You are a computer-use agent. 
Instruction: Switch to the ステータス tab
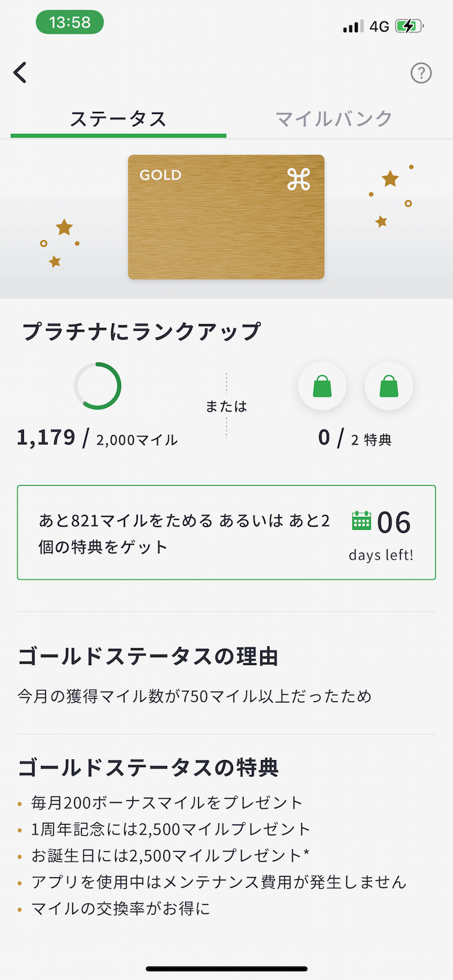(x=118, y=119)
